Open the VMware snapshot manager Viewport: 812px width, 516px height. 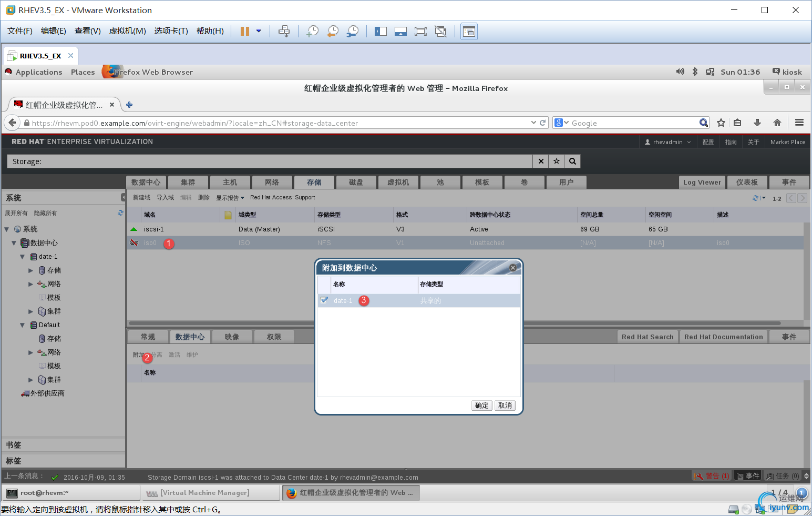click(353, 31)
